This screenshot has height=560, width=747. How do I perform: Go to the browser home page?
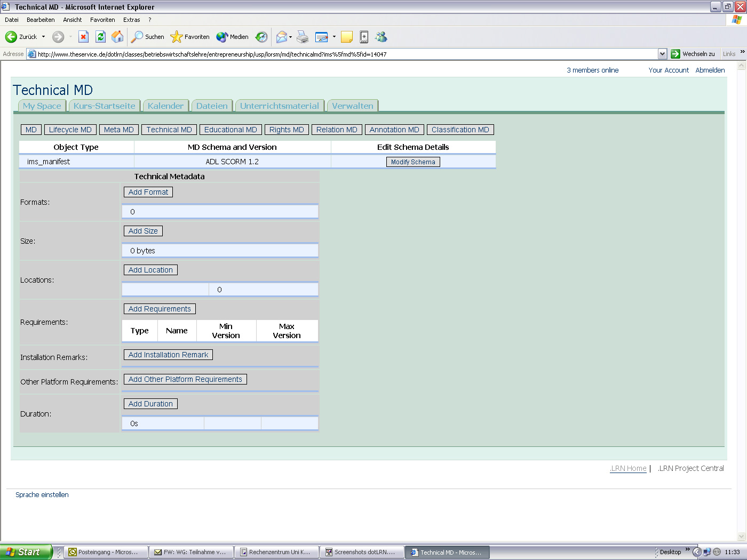point(116,37)
